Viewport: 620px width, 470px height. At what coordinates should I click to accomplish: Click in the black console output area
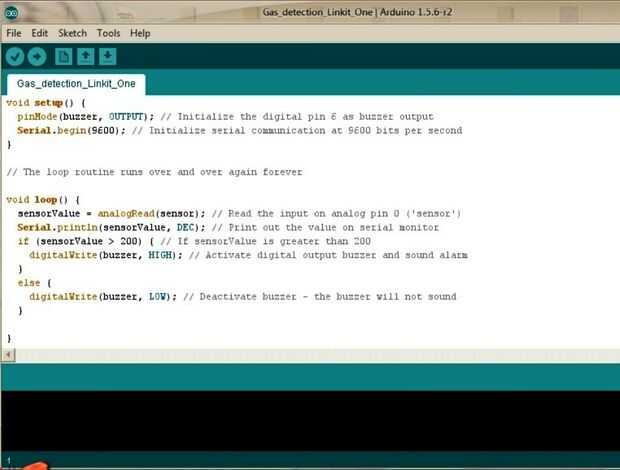(310, 421)
